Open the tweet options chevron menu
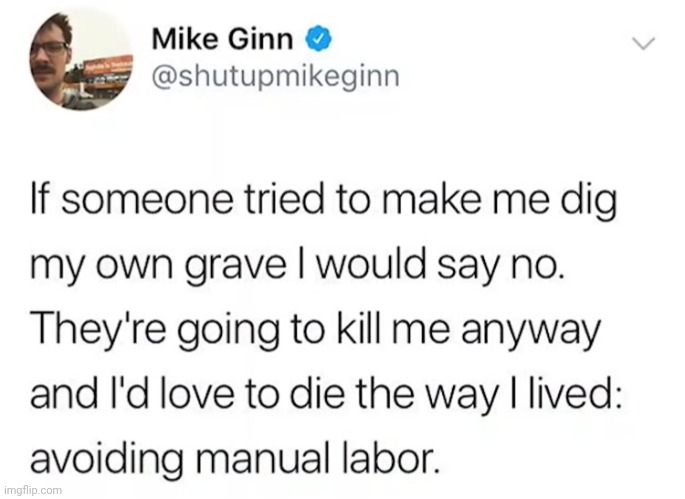685x499 pixels. point(644,43)
